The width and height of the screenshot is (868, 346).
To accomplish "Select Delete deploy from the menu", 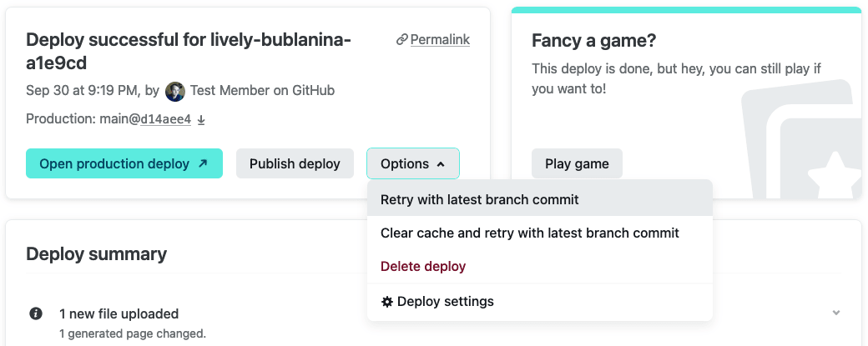I will coord(422,267).
